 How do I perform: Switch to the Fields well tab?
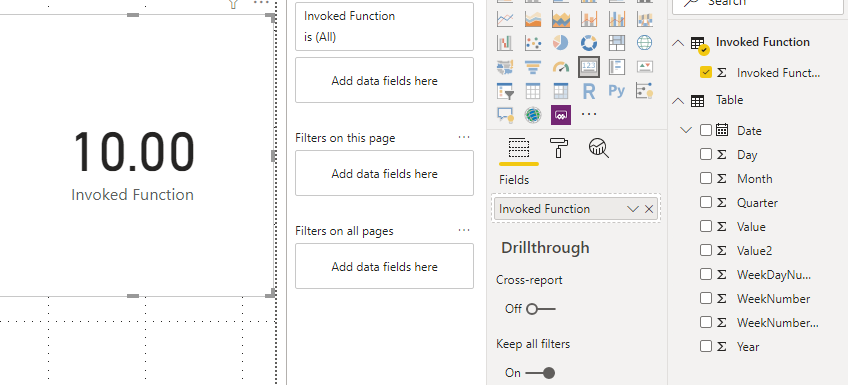[x=519, y=148]
